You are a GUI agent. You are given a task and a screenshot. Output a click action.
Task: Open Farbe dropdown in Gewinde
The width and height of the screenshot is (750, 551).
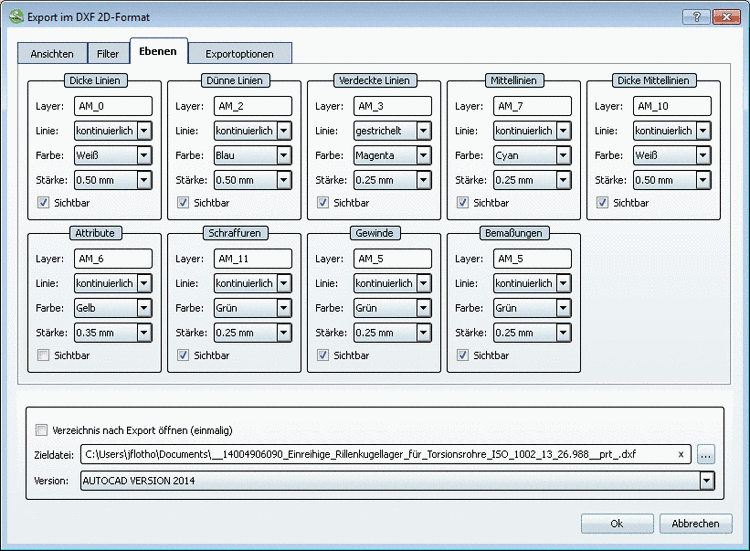point(393,308)
